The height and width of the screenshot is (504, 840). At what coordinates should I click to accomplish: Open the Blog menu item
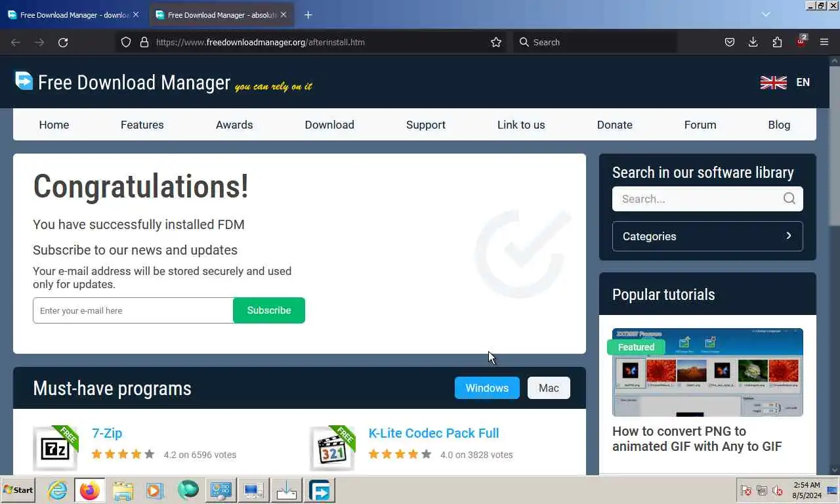pyautogui.click(x=779, y=125)
